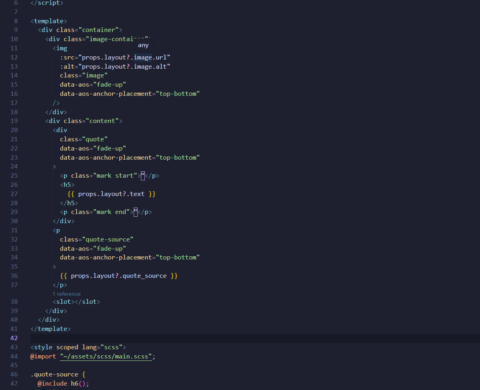Click the {{ props.layout?.quote_source }} expression
The height and width of the screenshot is (390, 480).
[x=119, y=276]
